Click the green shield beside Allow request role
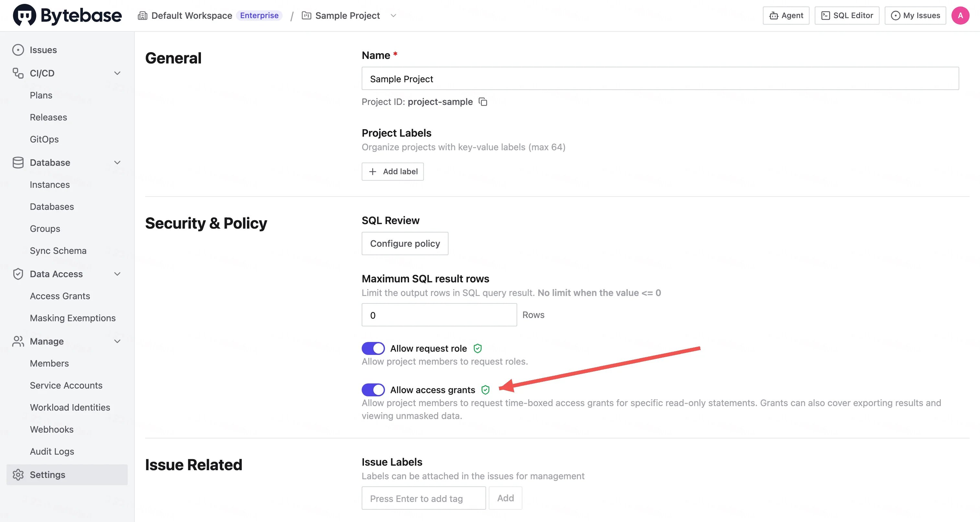The height and width of the screenshot is (522, 980). 477,348
